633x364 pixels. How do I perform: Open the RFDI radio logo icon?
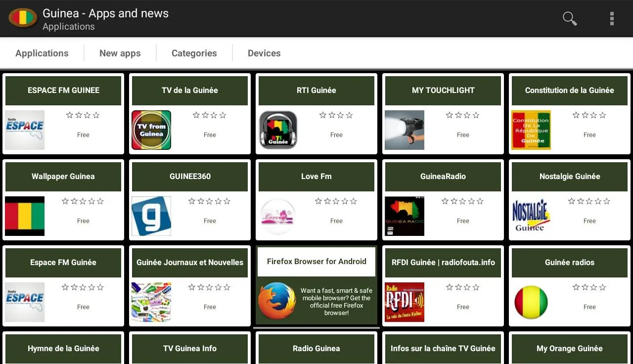[x=405, y=302]
